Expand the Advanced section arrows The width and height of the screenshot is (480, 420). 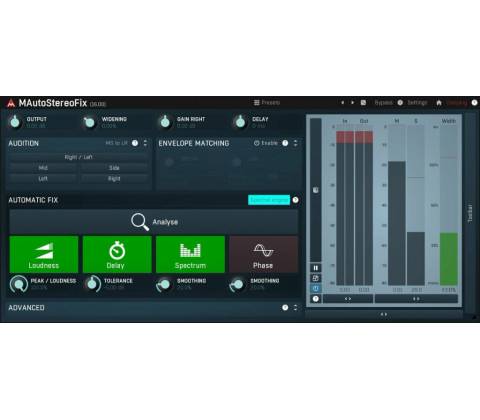(296, 308)
